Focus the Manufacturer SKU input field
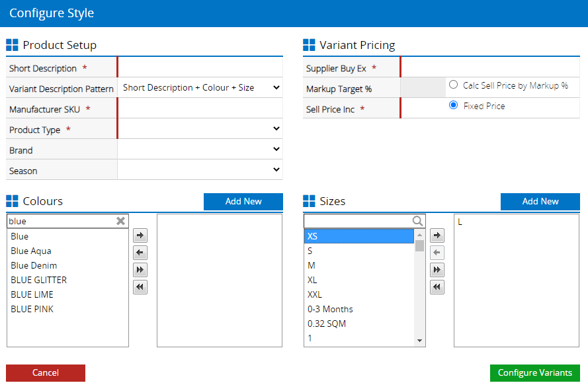 (x=200, y=108)
